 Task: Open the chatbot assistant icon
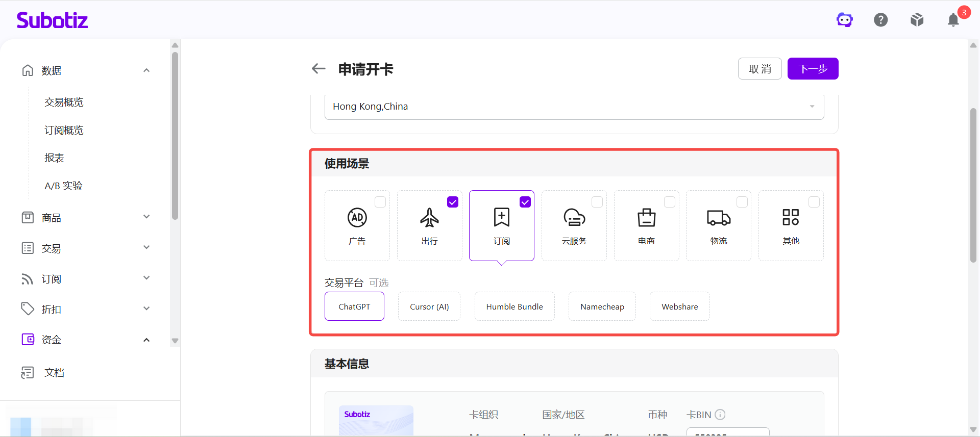pos(845,20)
